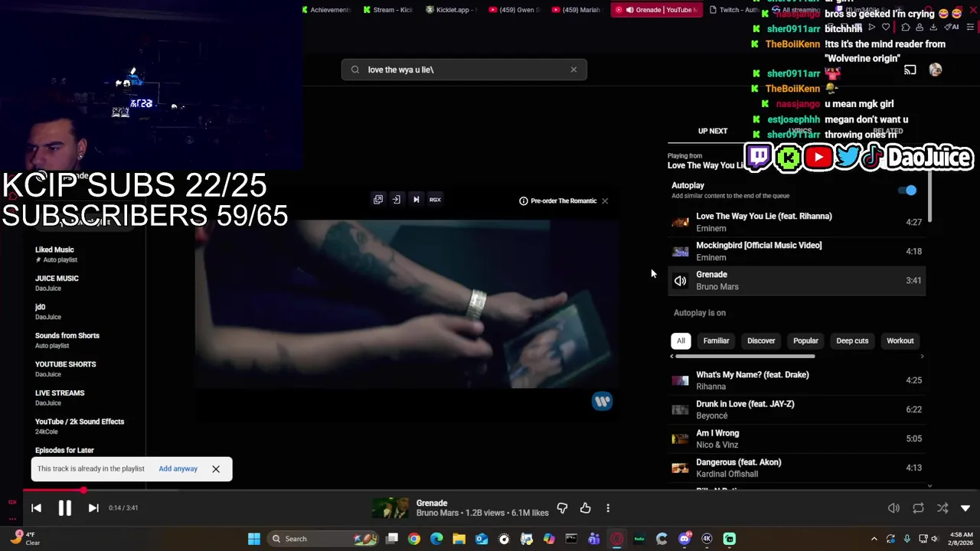Click the search magnifier icon in the search box

(x=355, y=70)
